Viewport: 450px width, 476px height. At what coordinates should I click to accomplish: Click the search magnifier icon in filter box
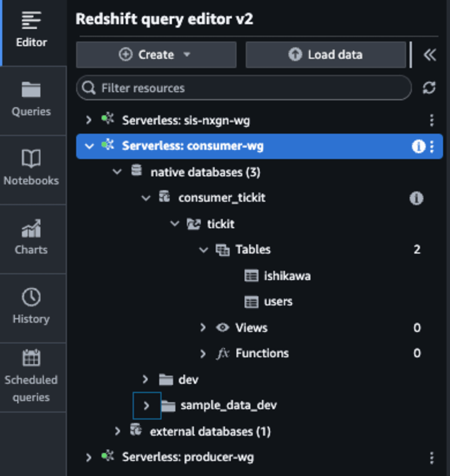(x=89, y=88)
